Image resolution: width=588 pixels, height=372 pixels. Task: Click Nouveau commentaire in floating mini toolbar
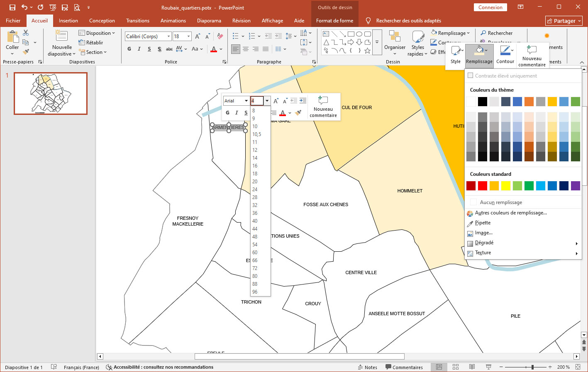(x=323, y=107)
